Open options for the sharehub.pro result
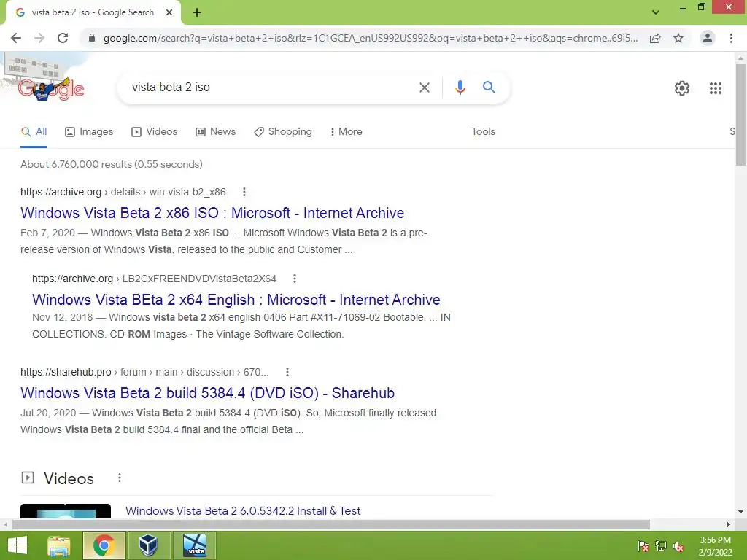This screenshot has width=747, height=560. [287, 372]
